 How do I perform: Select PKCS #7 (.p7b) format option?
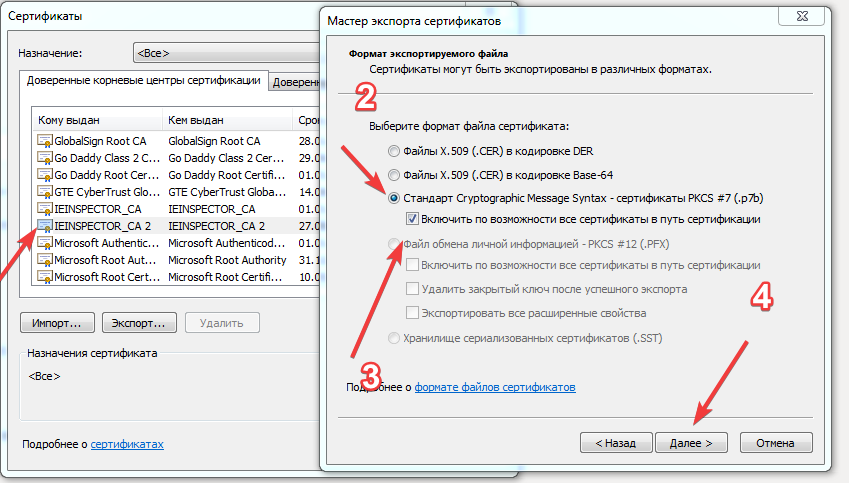coord(394,198)
